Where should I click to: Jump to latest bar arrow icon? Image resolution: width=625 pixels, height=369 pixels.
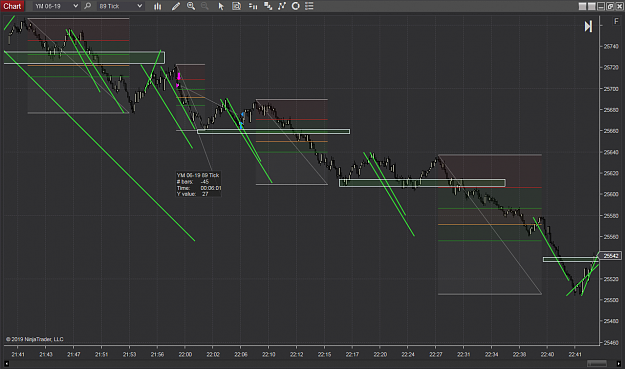tap(588, 26)
